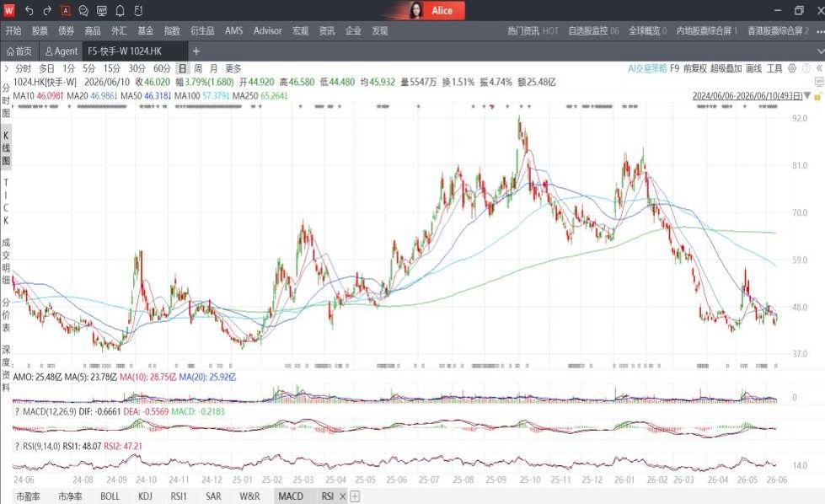The height and width of the screenshot is (504, 825).
Task: Expand the date range dropdown arrow
Action: point(807,96)
